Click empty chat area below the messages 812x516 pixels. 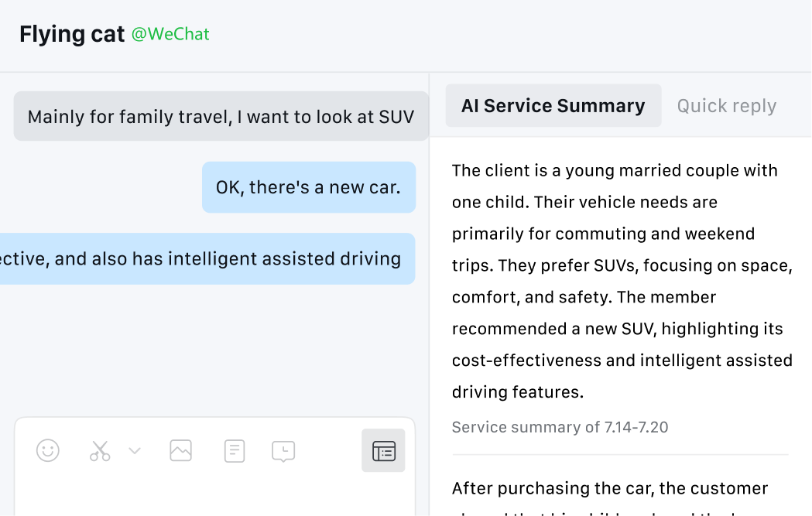209,348
